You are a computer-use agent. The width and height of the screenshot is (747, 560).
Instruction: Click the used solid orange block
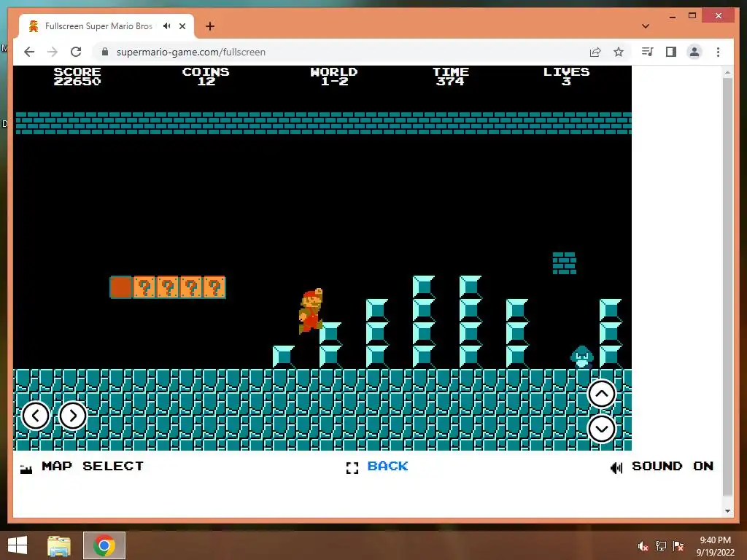(x=121, y=287)
